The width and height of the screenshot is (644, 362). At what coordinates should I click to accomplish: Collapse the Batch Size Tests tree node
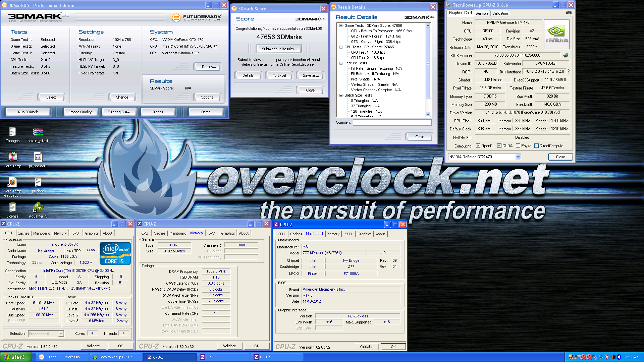[x=341, y=95]
